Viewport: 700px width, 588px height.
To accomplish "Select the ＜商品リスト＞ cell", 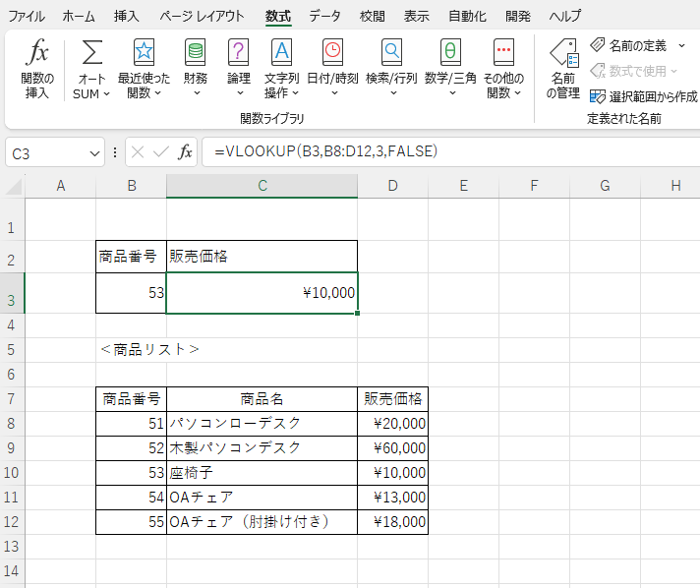I will (x=132, y=350).
